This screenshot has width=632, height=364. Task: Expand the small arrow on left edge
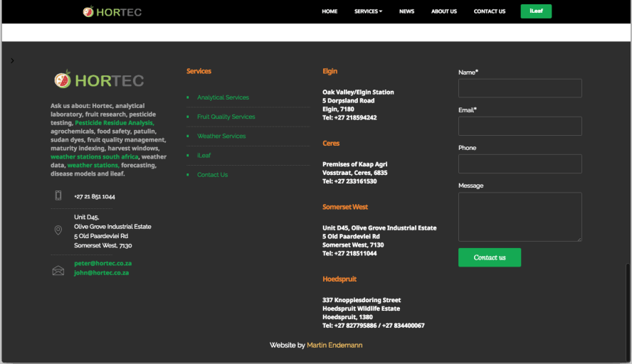(12, 61)
